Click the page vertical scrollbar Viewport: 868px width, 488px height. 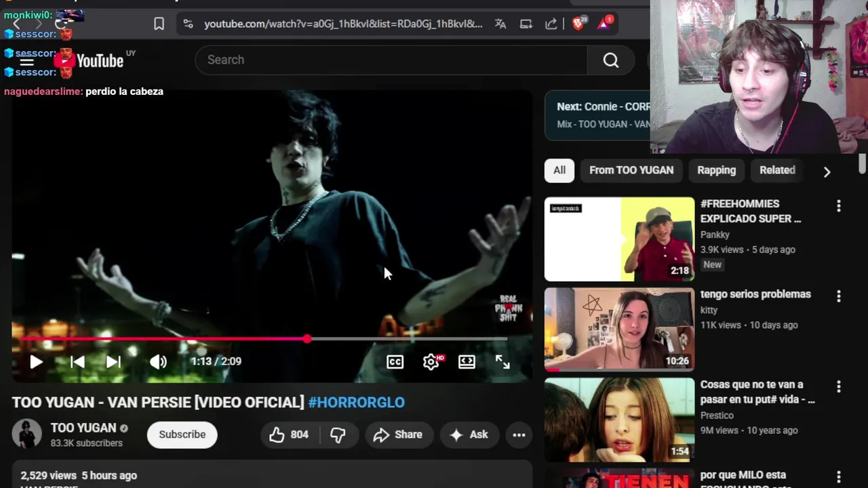[863, 164]
